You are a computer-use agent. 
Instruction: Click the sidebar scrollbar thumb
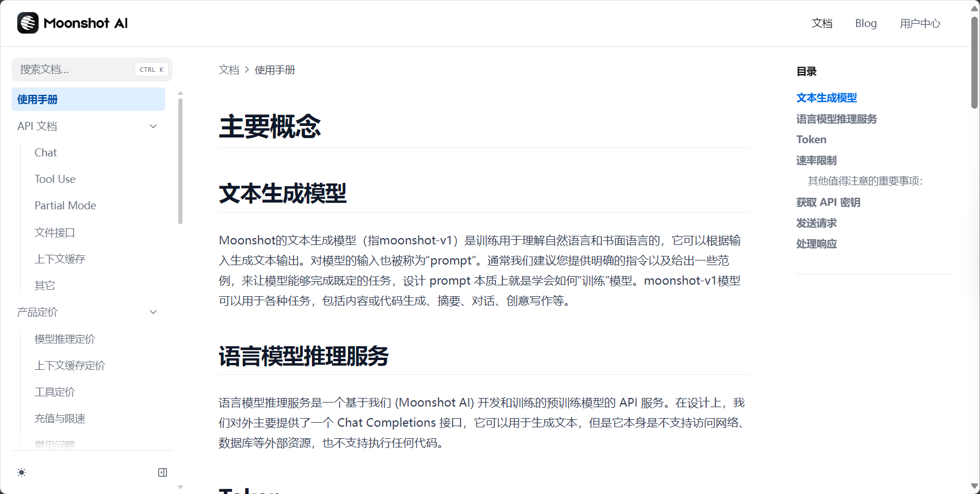(180, 161)
